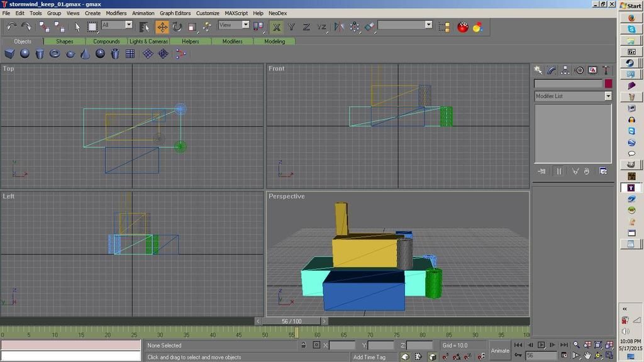The image size is (644, 362).
Task: Activate the Select and Rotate tool
Action: (x=177, y=27)
